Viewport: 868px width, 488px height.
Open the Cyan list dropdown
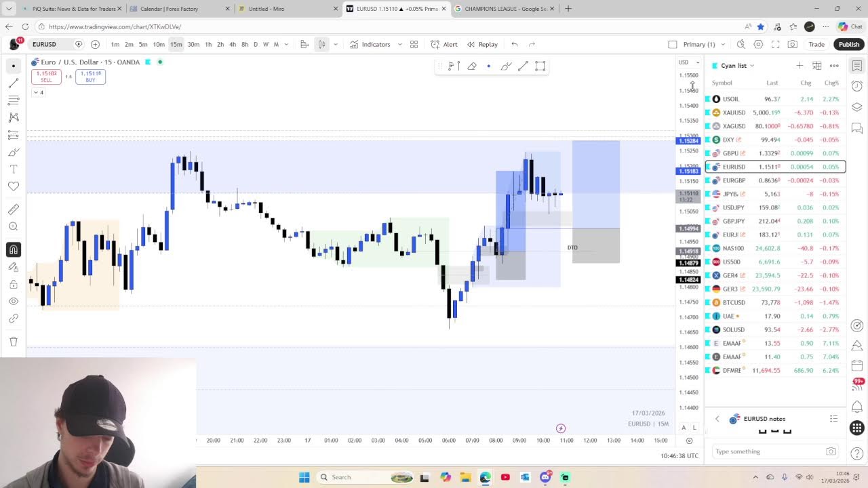point(737,66)
